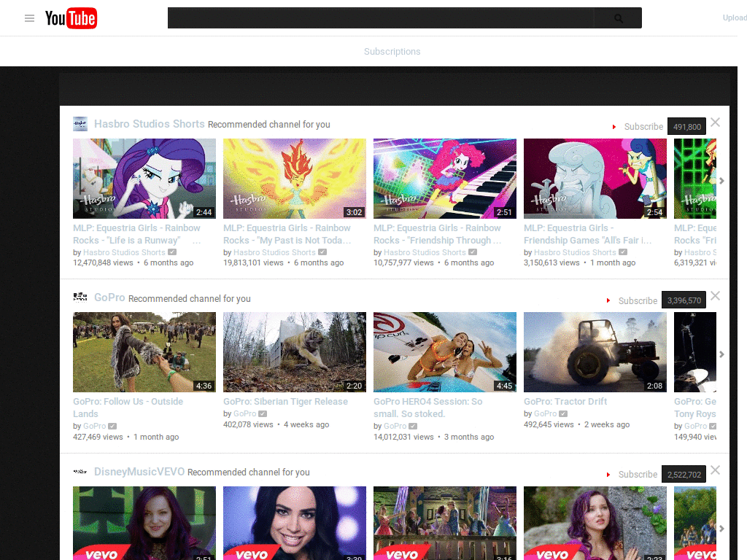Dismiss the DisneyMusicVEVO recommendation
Image resolution: width=747 pixels, height=560 pixels.
pos(715,470)
